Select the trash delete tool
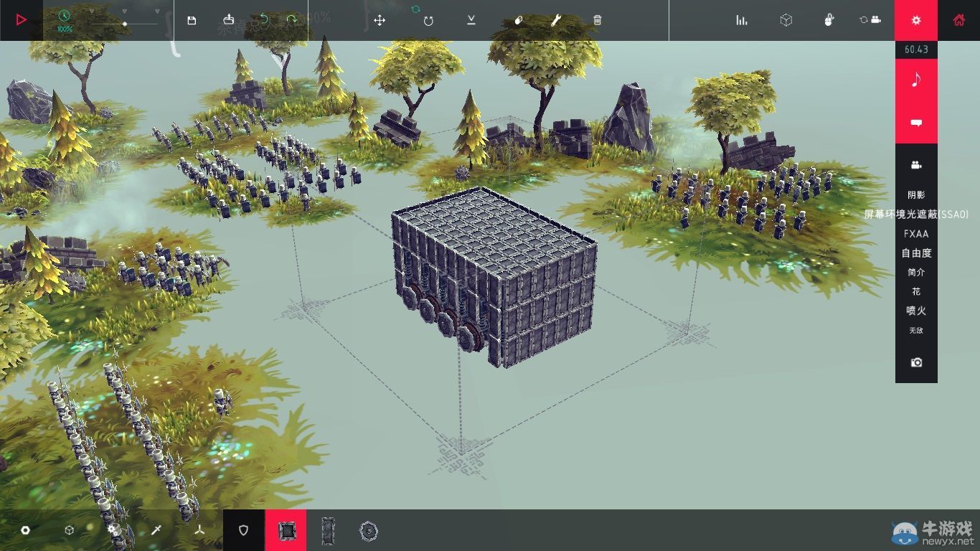The image size is (980, 551). [597, 20]
